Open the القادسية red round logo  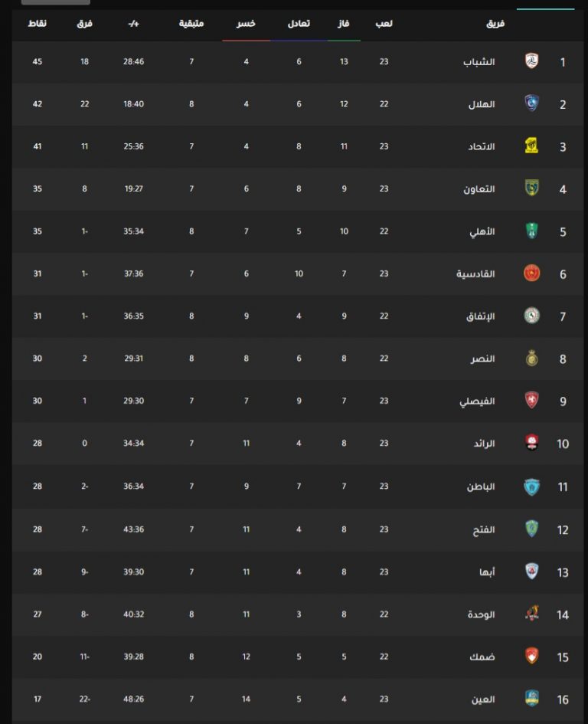(531, 273)
